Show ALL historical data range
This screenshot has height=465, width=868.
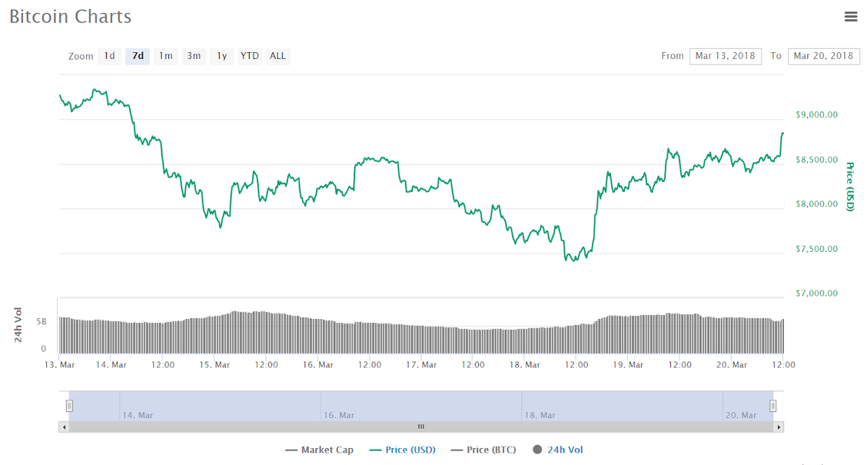pyautogui.click(x=278, y=56)
